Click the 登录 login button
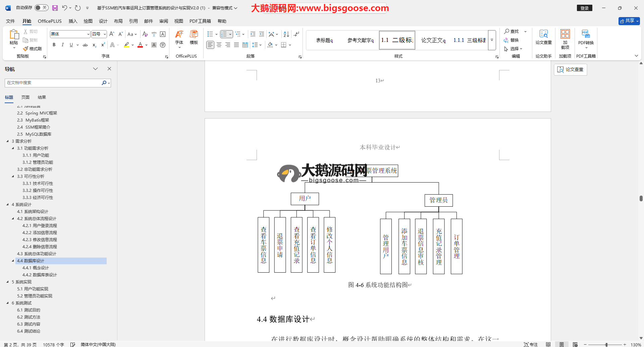Viewport: 644px width, 347px height. pyautogui.click(x=584, y=8)
